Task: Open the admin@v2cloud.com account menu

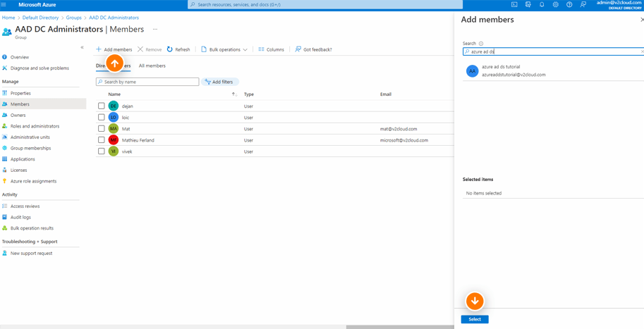Action: [619, 4]
